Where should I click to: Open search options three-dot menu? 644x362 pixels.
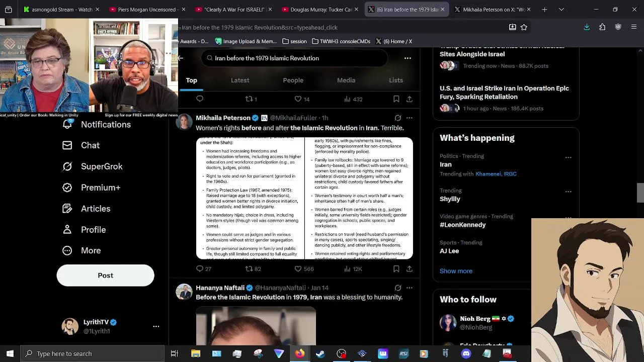(x=408, y=58)
